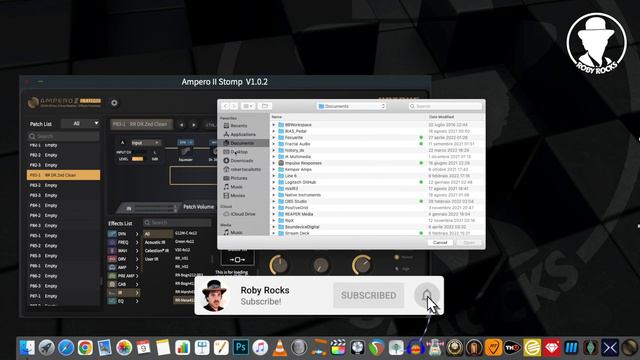Click the notification bell on subscribe banner
Screen dimensions: 640x360
[x=427, y=295]
